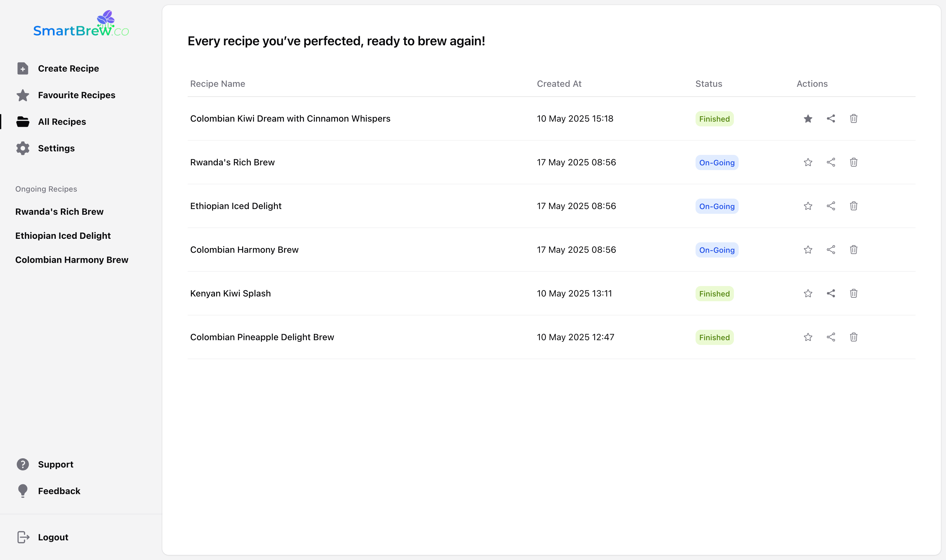
Task: Open the Settings page
Action: 56,148
